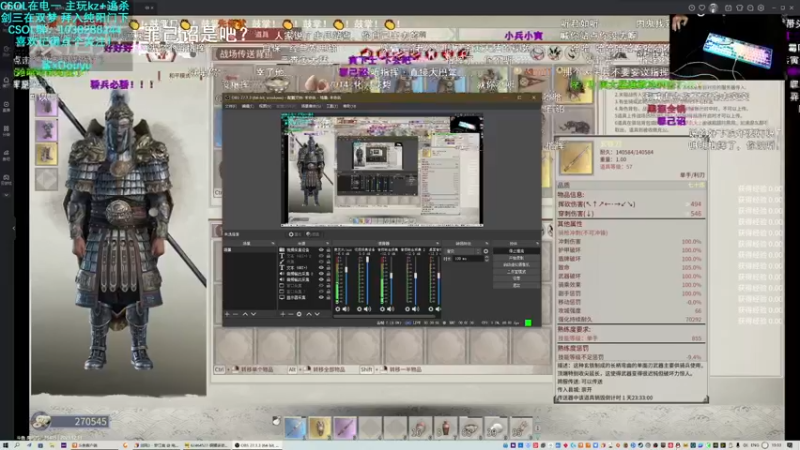
Task: Adjust first mixer channel volume fader
Action: click(346, 269)
